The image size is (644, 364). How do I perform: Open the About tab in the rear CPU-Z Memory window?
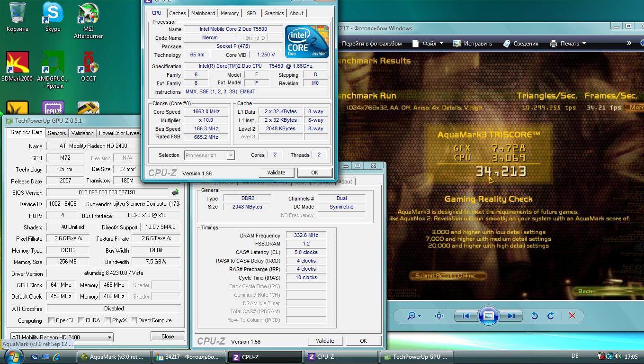pos(345,181)
